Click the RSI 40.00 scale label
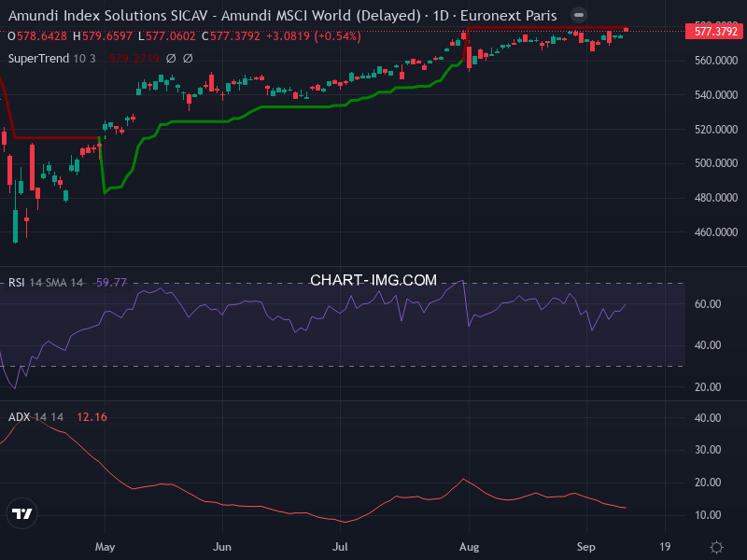Image resolution: width=747 pixels, height=560 pixels. pos(708,345)
